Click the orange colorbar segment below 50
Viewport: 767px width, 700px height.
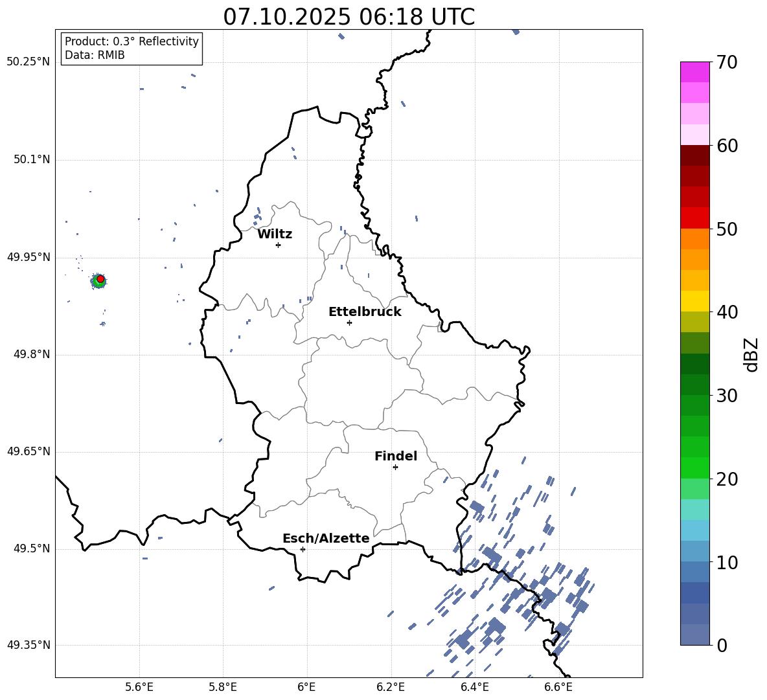(695, 239)
